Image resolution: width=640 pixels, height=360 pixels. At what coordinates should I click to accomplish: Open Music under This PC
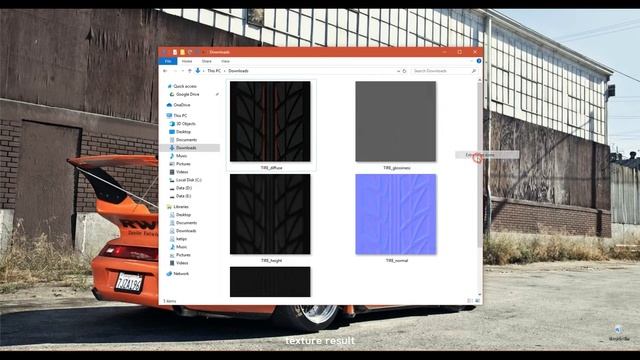tap(182, 156)
